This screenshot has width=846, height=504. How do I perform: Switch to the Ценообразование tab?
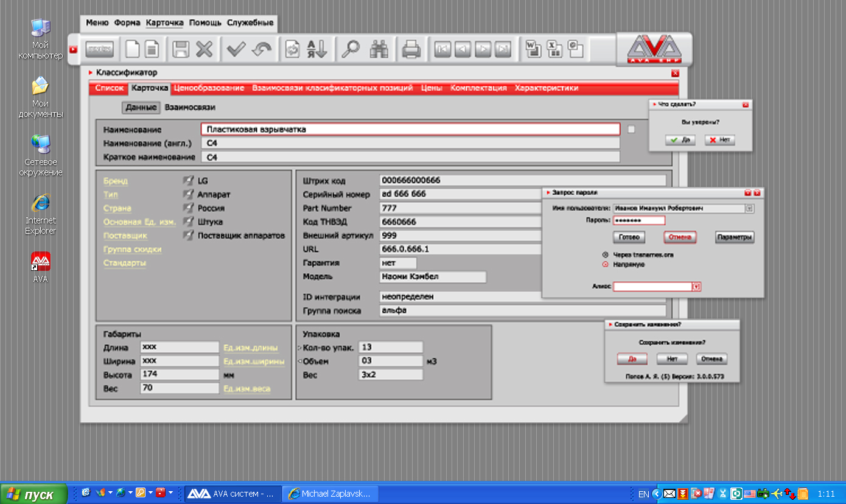[209, 88]
